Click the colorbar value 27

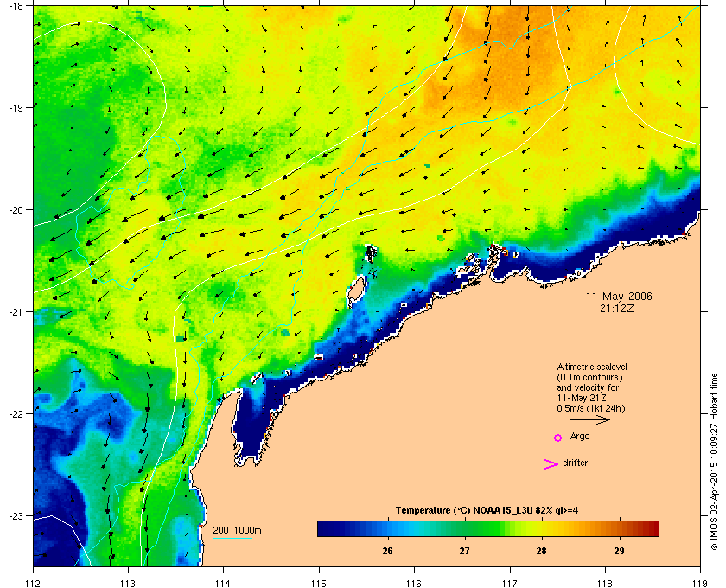[464, 551]
